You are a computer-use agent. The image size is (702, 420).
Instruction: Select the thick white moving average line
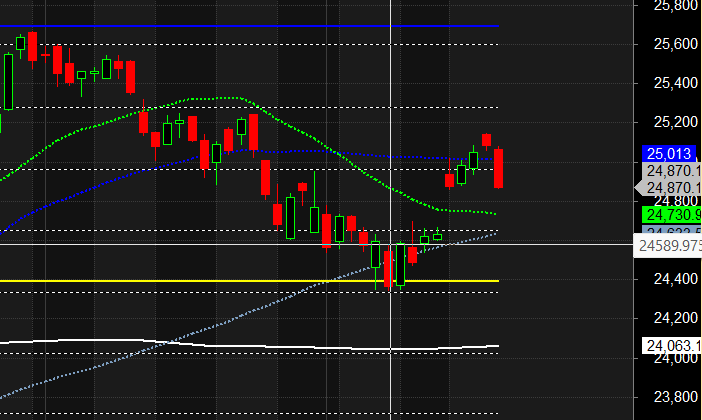tap(250, 346)
